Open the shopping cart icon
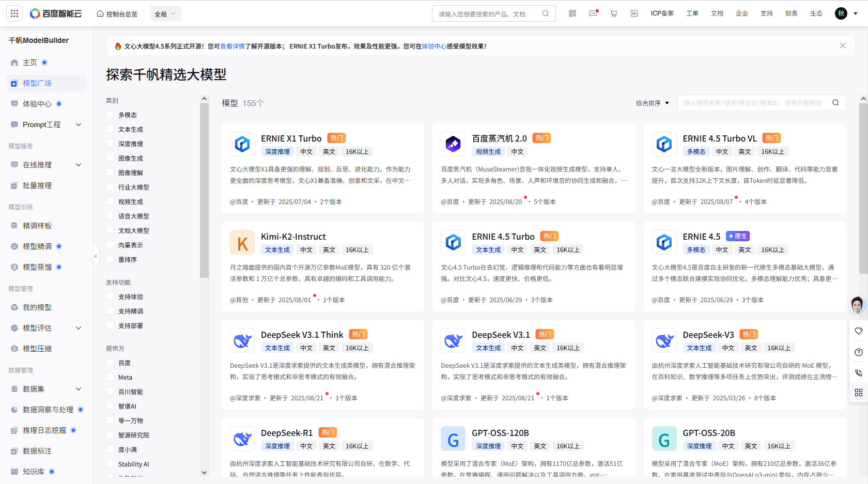Image resolution: width=868 pixels, height=484 pixels. (x=614, y=13)
